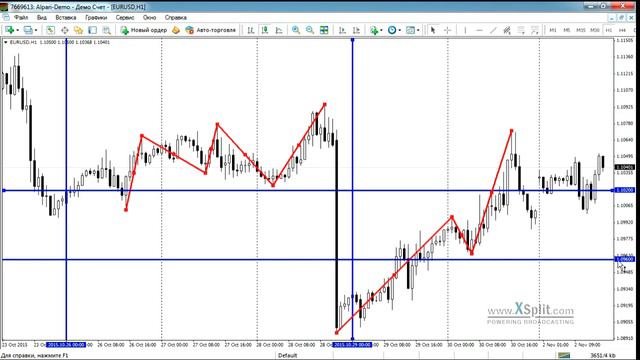
Task: Switch chart to Candlesticks mode
Action: (x=265, y=30)
